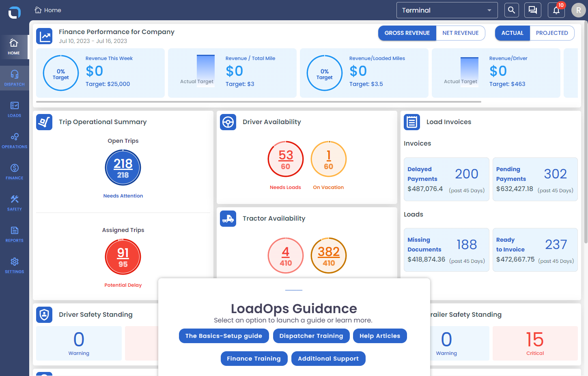Open the Dispatch sidebar section
The height and width of the screenshot is (376, 588).
click(14, 78)
